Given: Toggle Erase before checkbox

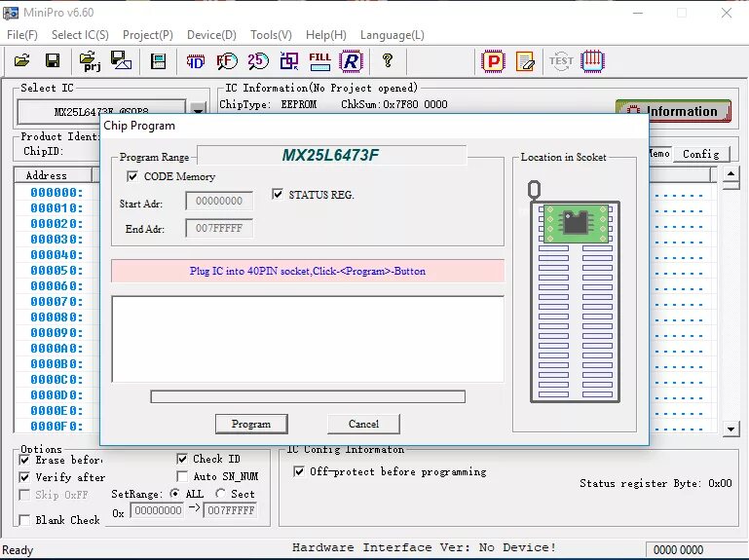Looking at the screenshot, I should [x=24, y=460].
